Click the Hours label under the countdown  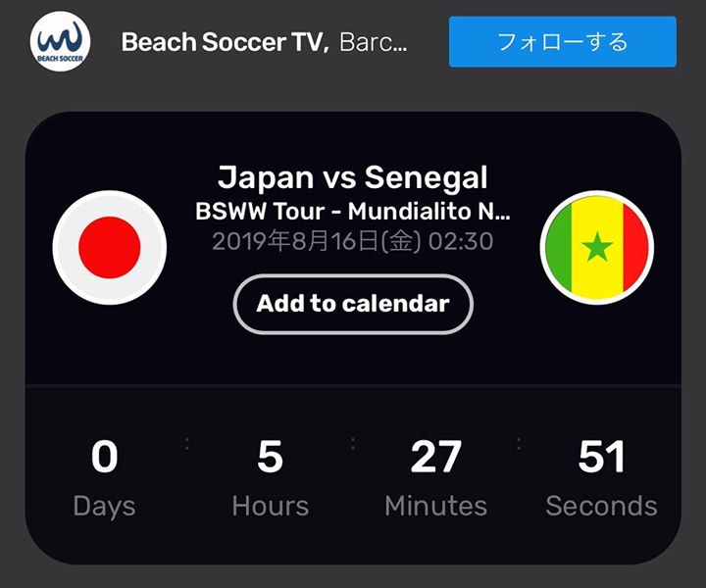[271, 506]
